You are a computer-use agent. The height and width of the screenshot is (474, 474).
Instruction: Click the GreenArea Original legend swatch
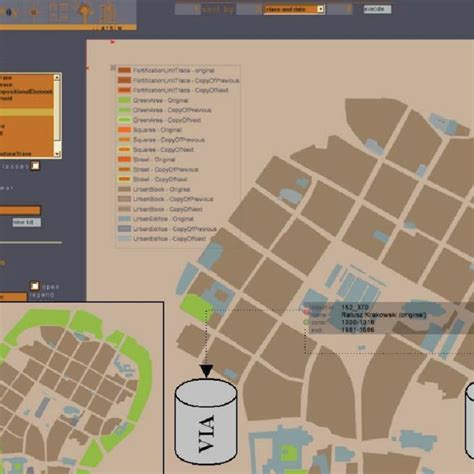[124, 100]
